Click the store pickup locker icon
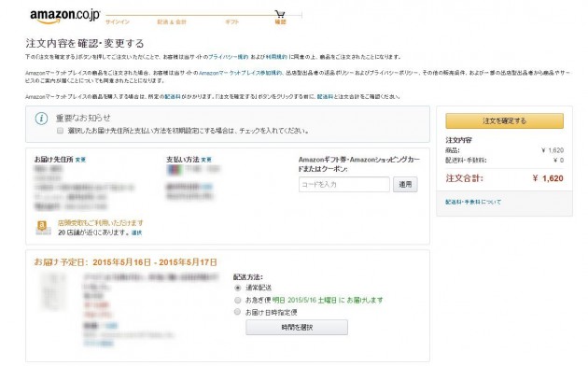 [x=43, y=228]
